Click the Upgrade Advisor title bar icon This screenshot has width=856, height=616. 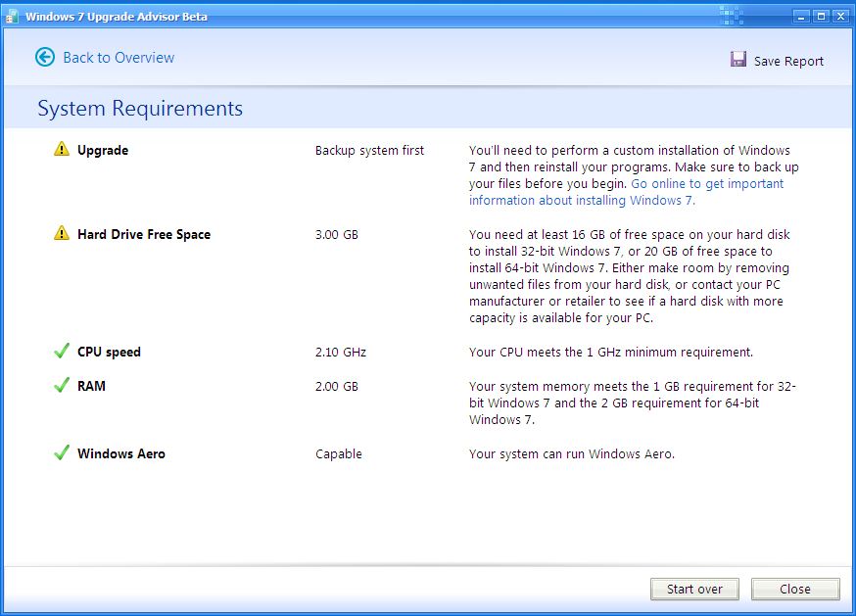(x=12, y=17)
